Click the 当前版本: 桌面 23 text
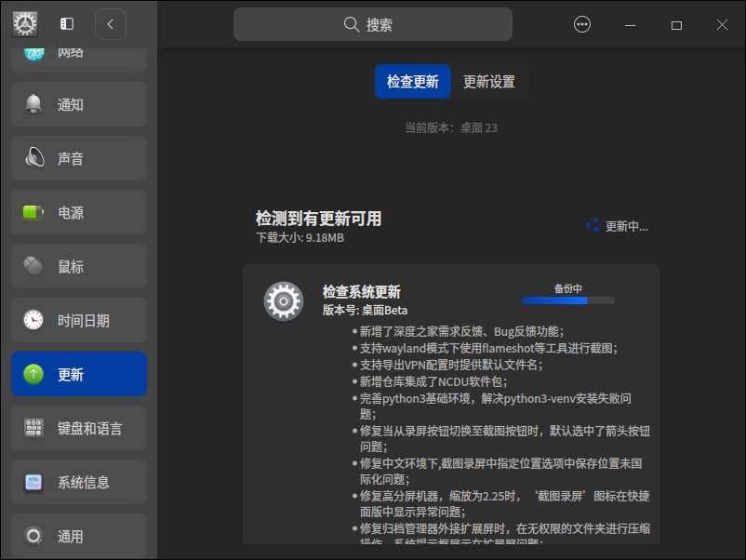The image size is (746, 560). coord(451,127)
